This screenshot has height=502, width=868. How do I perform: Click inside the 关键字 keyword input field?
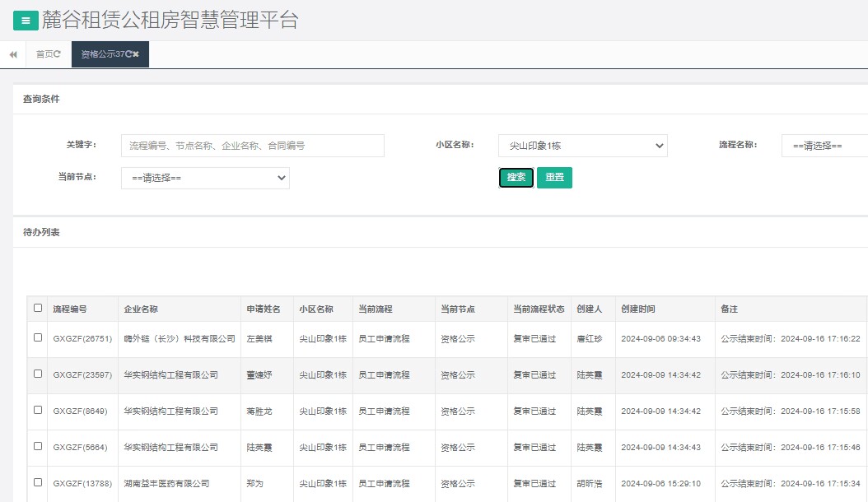247,146
